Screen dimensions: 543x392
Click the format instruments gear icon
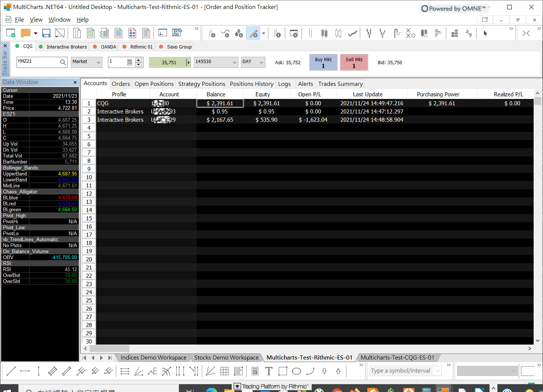(x=278, y=34)
